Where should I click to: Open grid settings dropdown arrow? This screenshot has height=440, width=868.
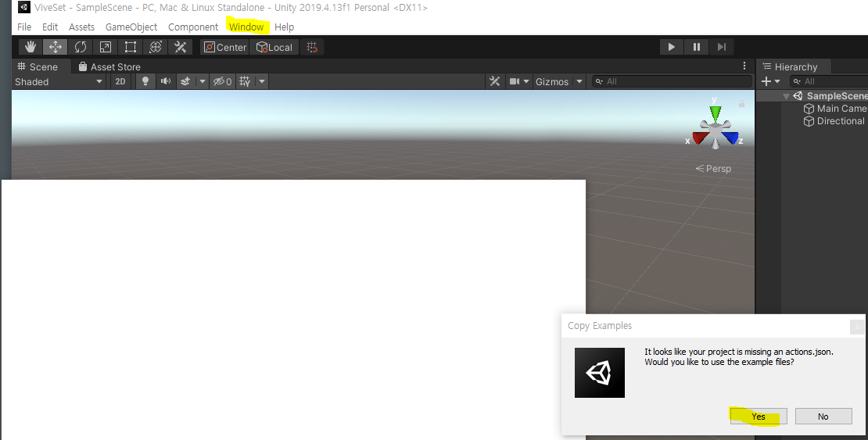pyautogui.click(x=262, y=81)
